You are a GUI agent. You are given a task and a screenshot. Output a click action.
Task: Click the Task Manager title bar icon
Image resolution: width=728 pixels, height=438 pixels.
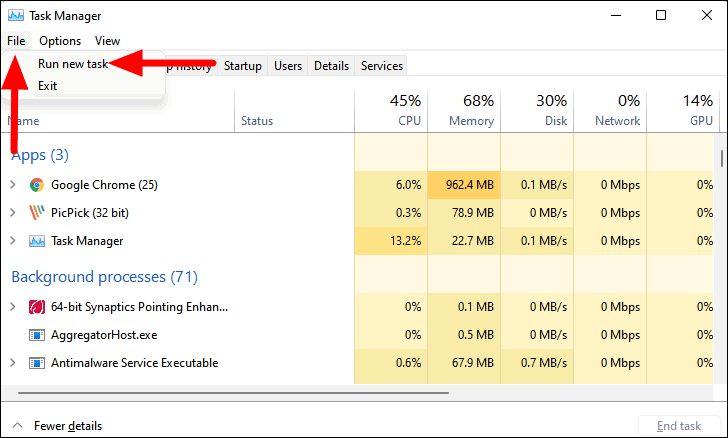(16, 15)
